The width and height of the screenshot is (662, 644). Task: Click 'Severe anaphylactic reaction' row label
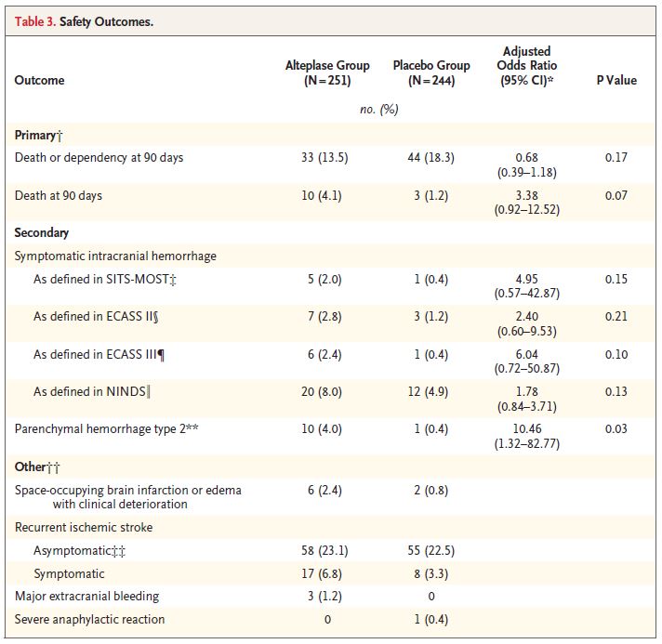[x=89, y=619]
